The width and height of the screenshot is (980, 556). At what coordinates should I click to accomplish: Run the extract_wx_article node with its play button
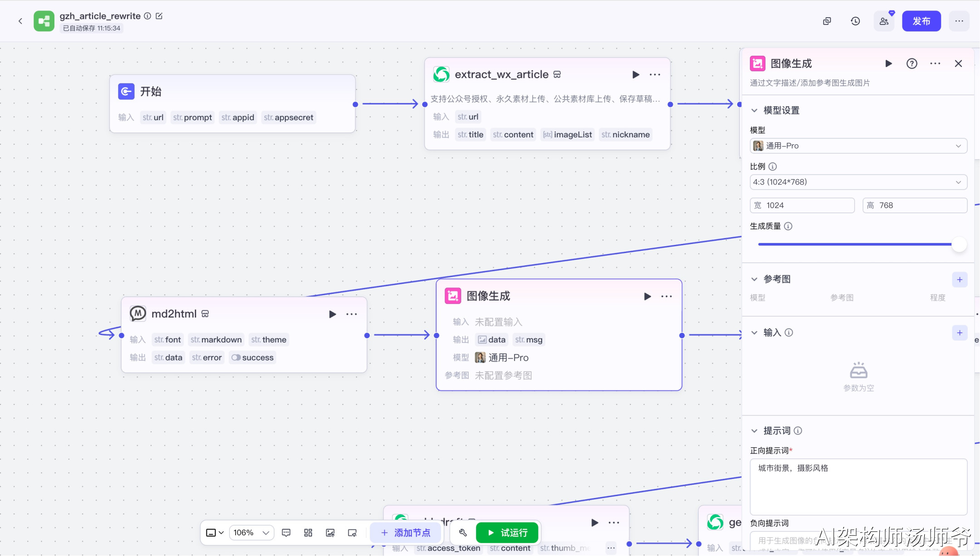click(636, 75)
